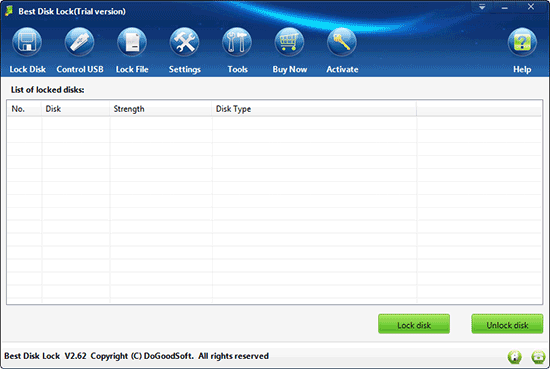Click the Best Disk Lock title bar icon
Screen dimensions: 550x369
point(9,11)
